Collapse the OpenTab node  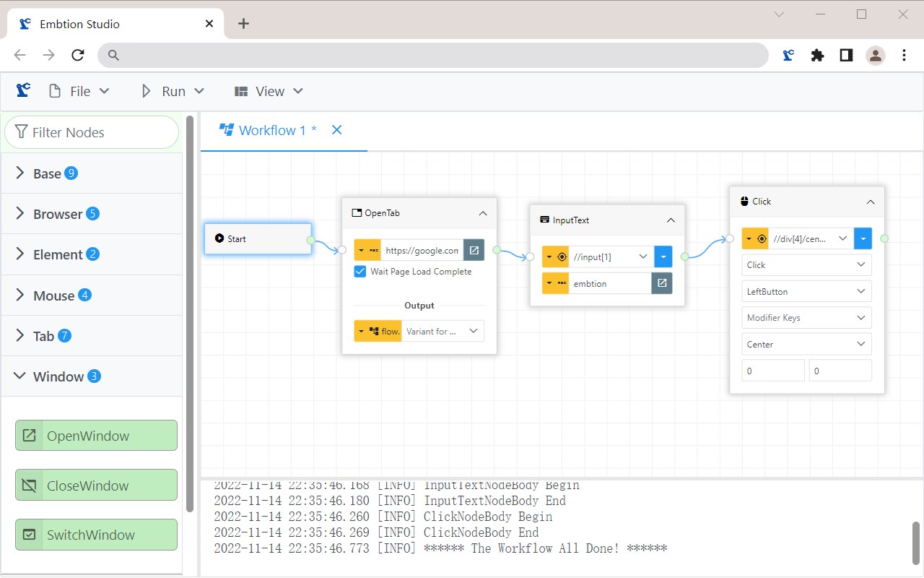[x=483, y=213]
